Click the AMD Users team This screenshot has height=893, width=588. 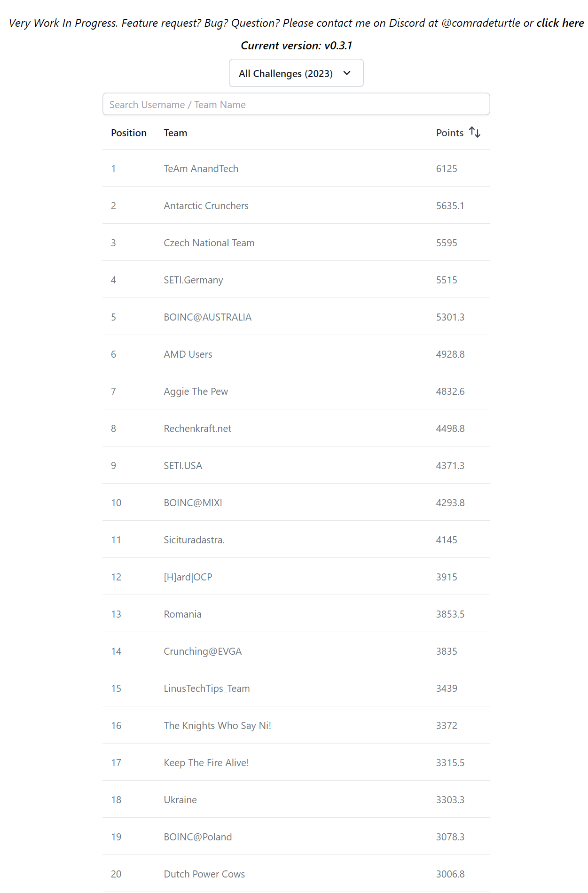pyautogui.click(x=188, y=354)
